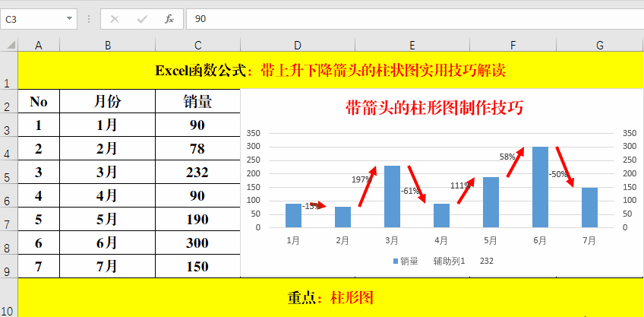The image size is (644, 317).
Task: Click the yellow title cell 'Excel函数公式'
Action: click(330, 71)
